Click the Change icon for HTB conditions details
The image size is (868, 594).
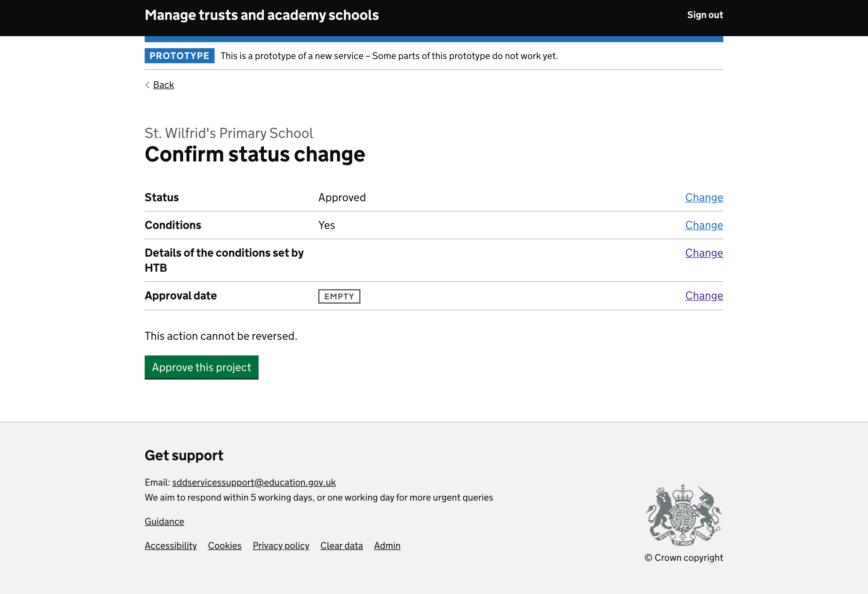click(704, 252)
